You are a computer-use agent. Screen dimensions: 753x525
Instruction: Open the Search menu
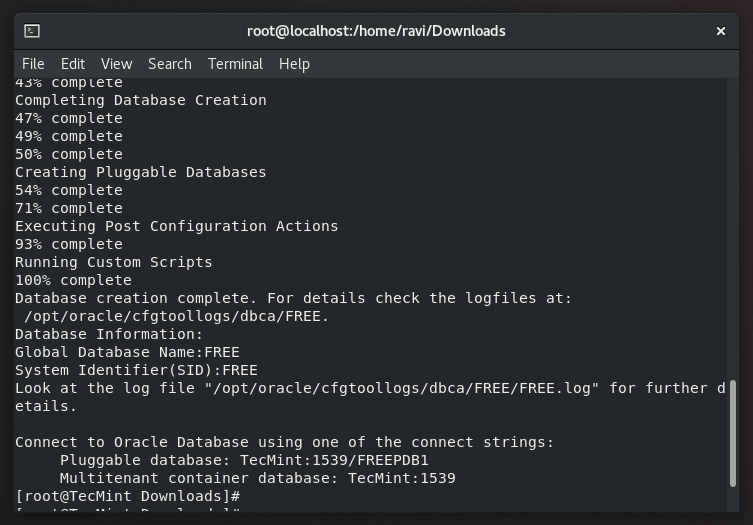tap(170, 64)
